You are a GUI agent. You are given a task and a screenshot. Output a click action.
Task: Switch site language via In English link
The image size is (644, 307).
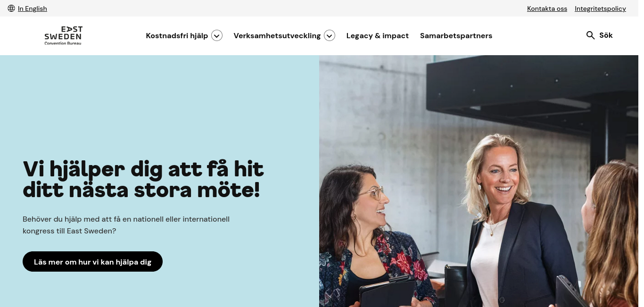33,8
